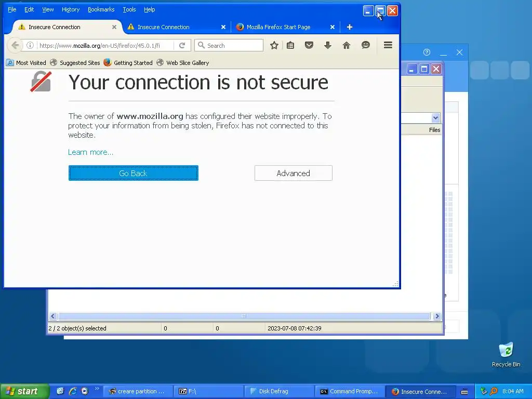Click the magnifier tray icon
Screen dimensions: 532x399
pyautogui.click(x=494, y=392)
